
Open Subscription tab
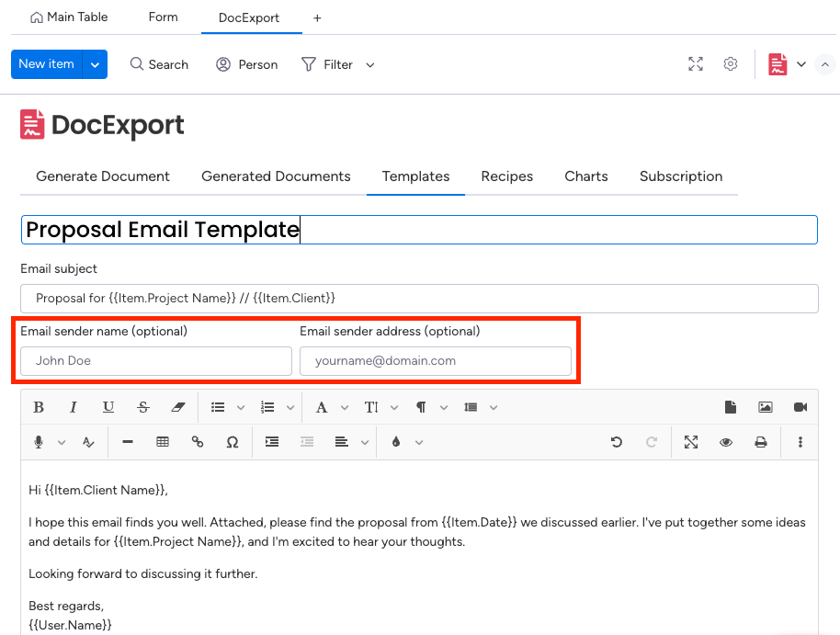(x=681, y=176)
